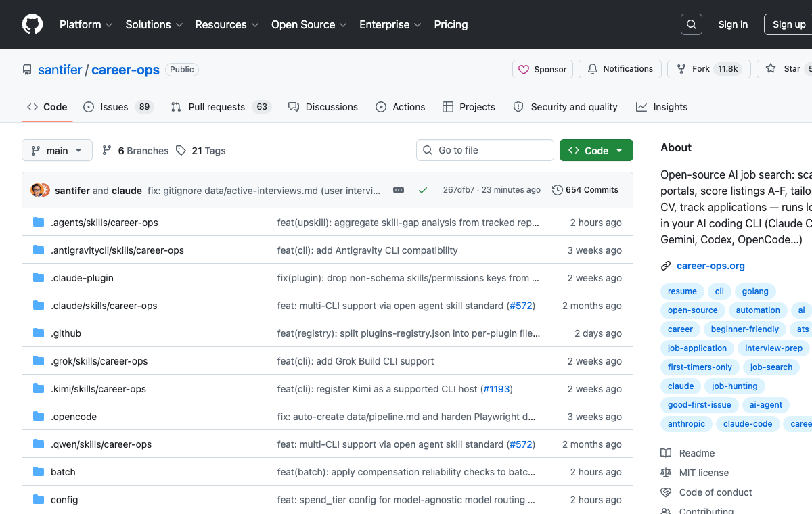Open the 267dfb7 commit hash link
The image size is (812, 514).
pos(459,190)
